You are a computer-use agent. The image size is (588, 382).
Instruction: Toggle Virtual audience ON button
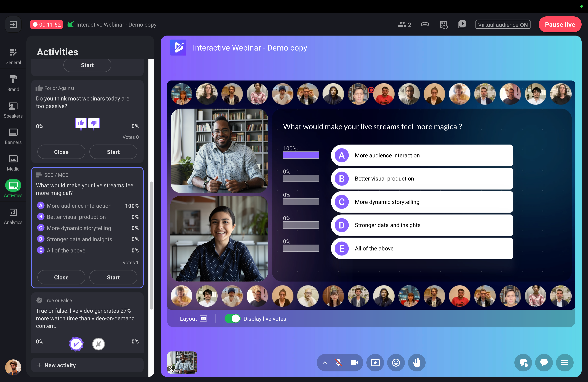(x=503, y=24)
